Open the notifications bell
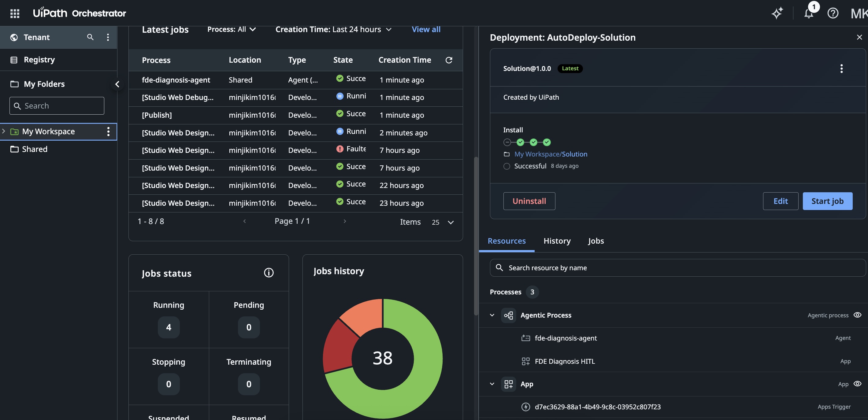The height and width of the screenshot is (420, 868). [x=809, y=13]
